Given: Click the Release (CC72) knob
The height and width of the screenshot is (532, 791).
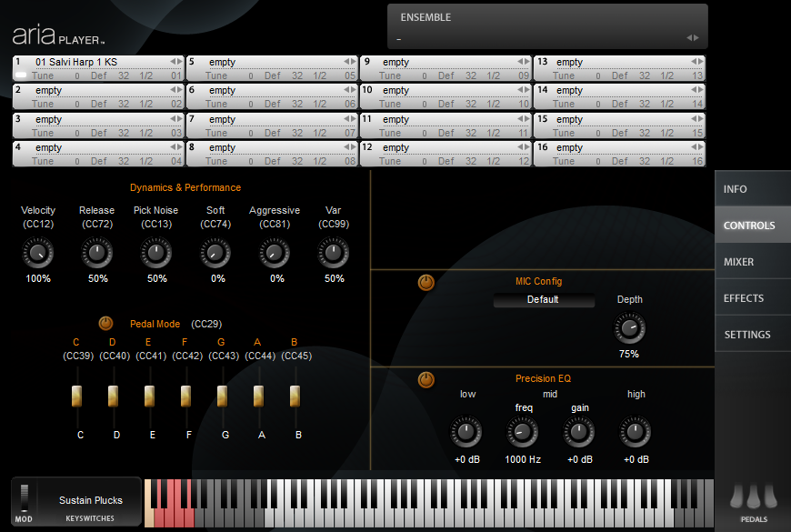Looking at the screenshot, I should coord(97,253).
